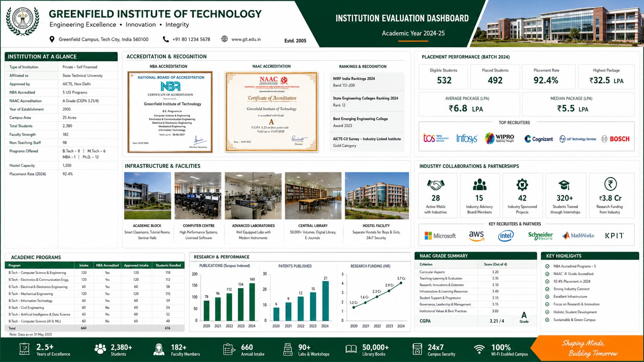
Task: Click the Wi-Fi Enabled Campus icon
Action: pyautogui.click(x=479, y=349)
